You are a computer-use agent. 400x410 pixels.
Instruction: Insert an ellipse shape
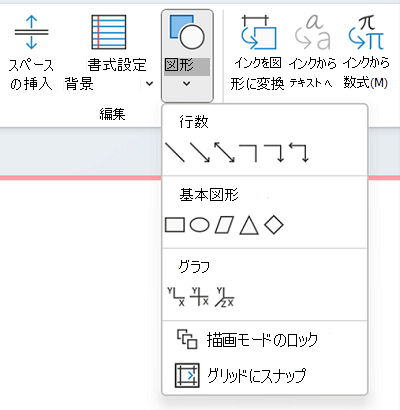pyautogui.click(x=199, y=225)
